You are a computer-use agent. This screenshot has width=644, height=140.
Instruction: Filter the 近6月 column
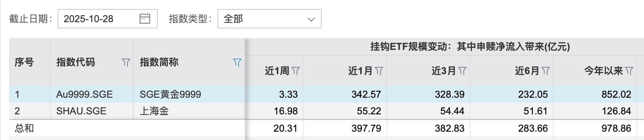click(546, 71)
